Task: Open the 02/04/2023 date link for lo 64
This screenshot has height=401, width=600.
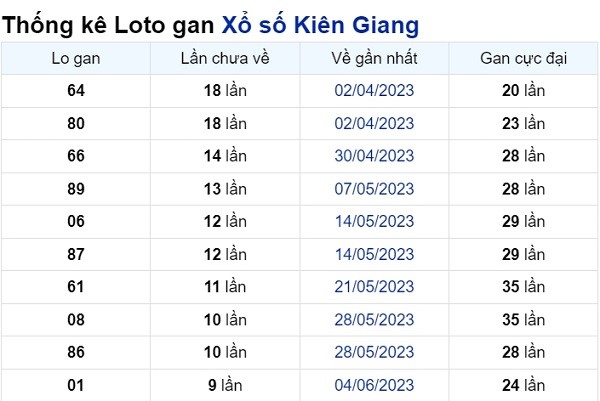Action: pos(374,91)
